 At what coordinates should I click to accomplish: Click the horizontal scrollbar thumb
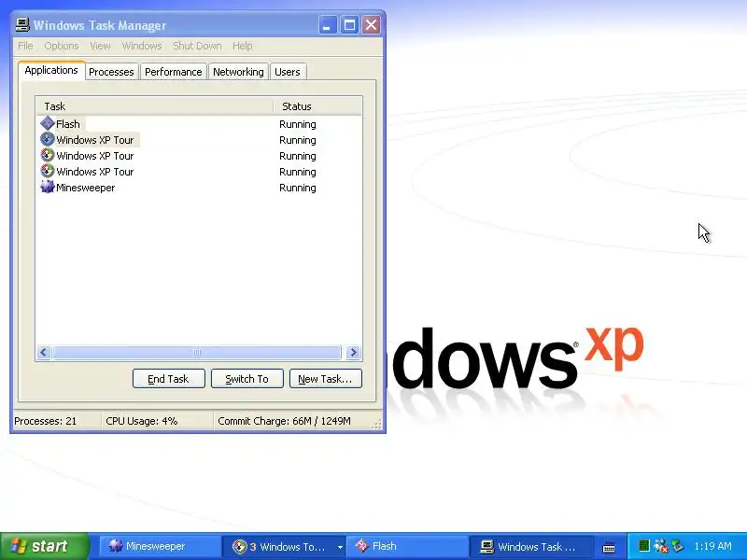(x=197, y=353)
